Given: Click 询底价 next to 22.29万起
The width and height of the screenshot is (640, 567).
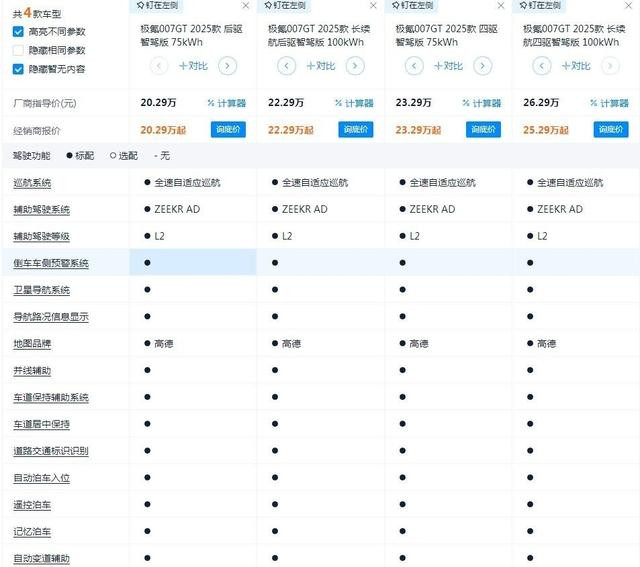Looking at the screenshot, I should click(356, 129).
